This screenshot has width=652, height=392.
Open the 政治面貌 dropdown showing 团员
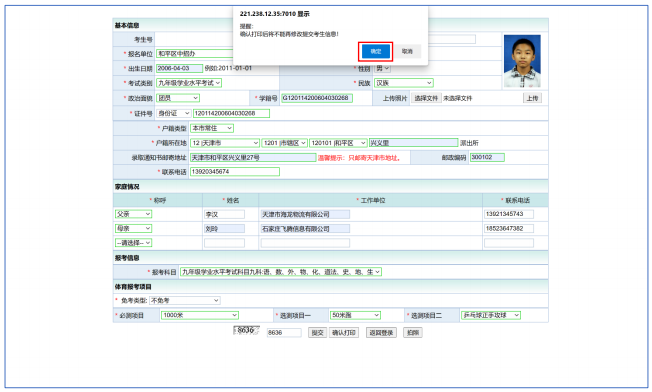(178, 98)
